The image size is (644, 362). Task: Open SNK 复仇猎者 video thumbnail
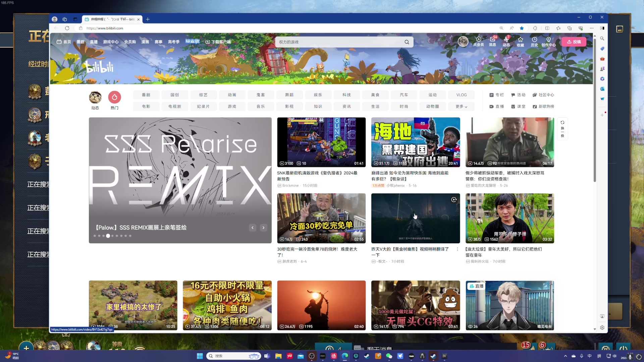[x=321, y=142]
